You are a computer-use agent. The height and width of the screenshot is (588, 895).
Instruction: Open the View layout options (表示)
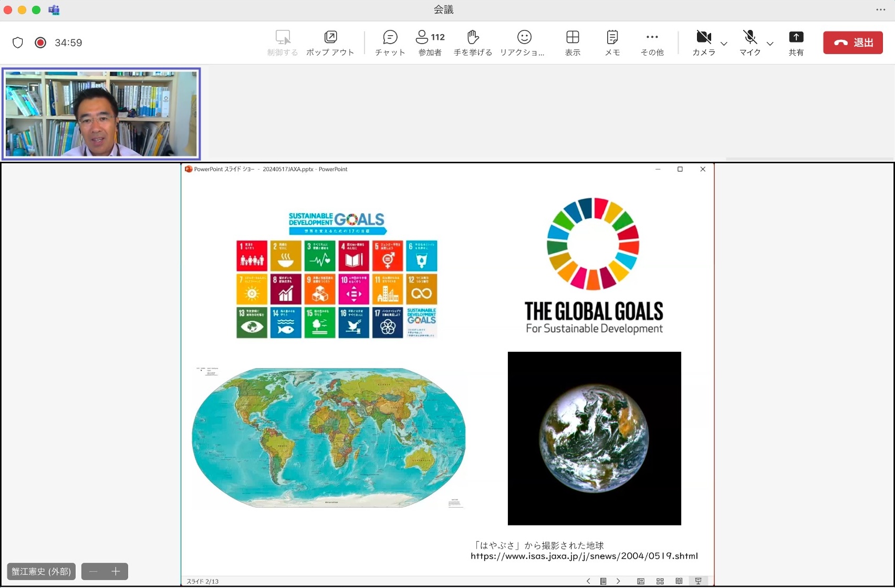[573, 43]
